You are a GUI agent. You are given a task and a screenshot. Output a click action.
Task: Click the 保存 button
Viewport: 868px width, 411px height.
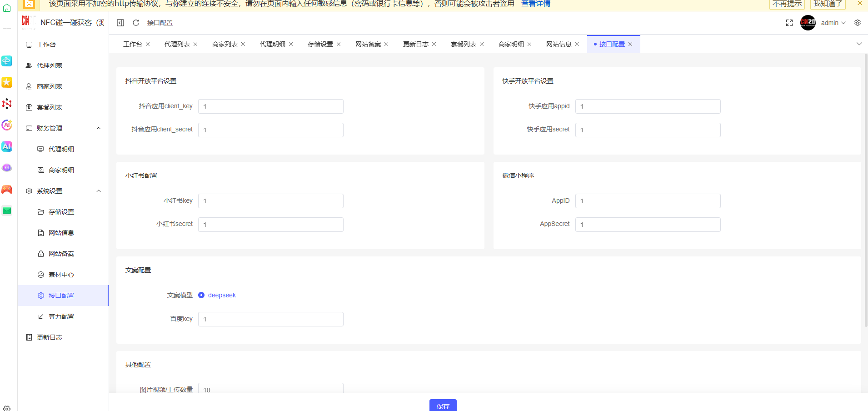point(443,406)
